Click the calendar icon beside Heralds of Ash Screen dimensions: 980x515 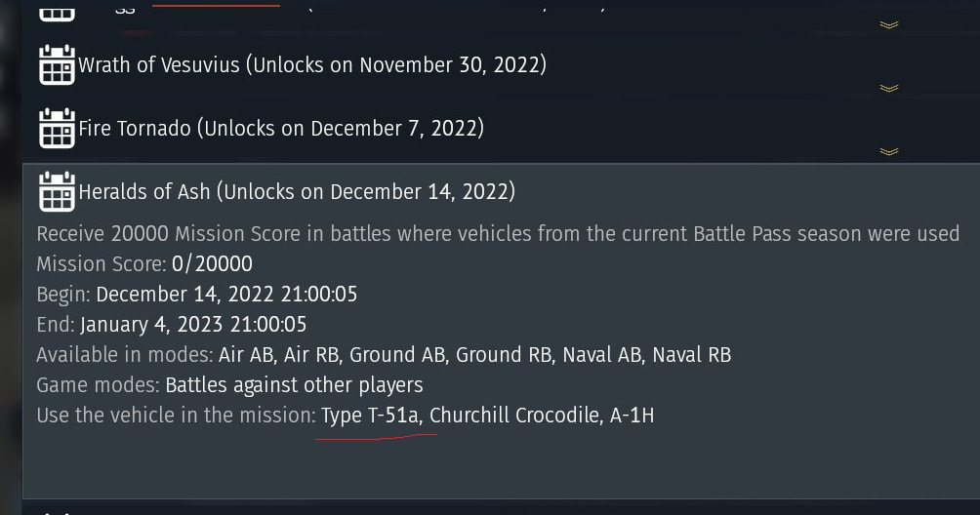coord(57,192)
